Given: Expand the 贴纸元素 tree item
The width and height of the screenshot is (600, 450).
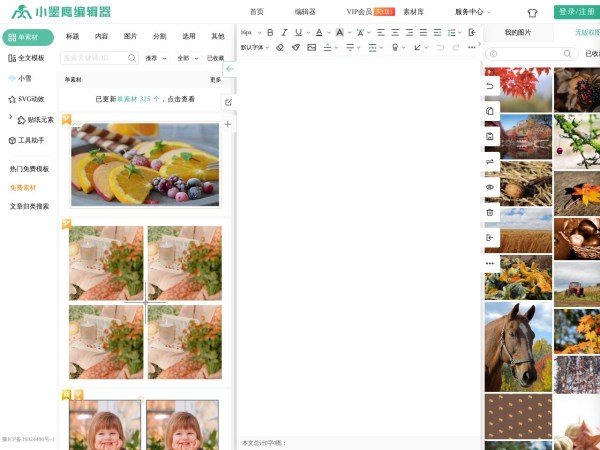Looking at the screenshot, I should point(11,118).
